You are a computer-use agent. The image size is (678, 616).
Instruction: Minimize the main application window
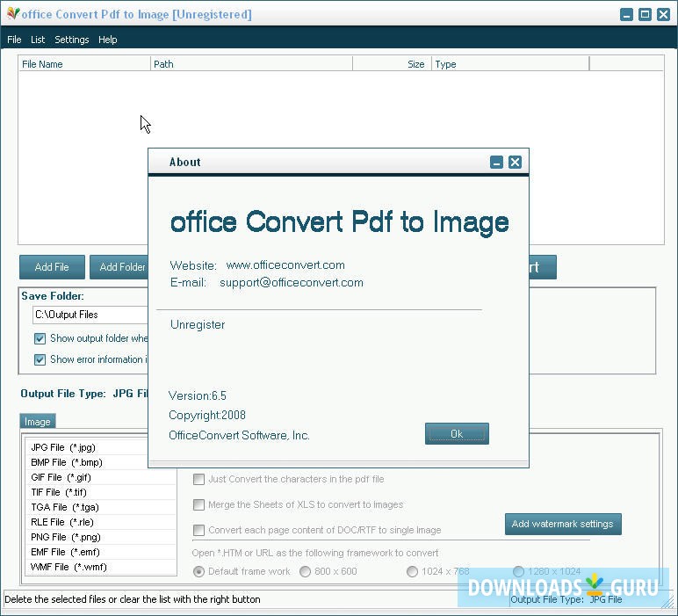(x=626, y=14)
